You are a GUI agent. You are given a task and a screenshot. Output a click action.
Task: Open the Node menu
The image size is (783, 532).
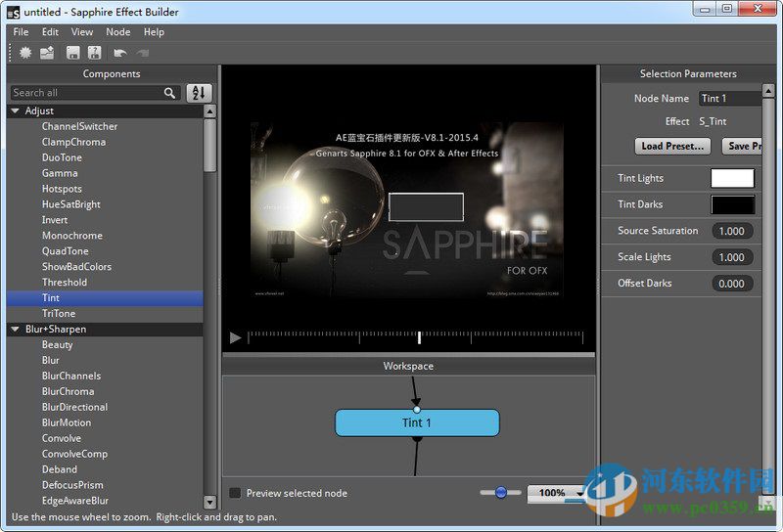(x=117, y=32)
